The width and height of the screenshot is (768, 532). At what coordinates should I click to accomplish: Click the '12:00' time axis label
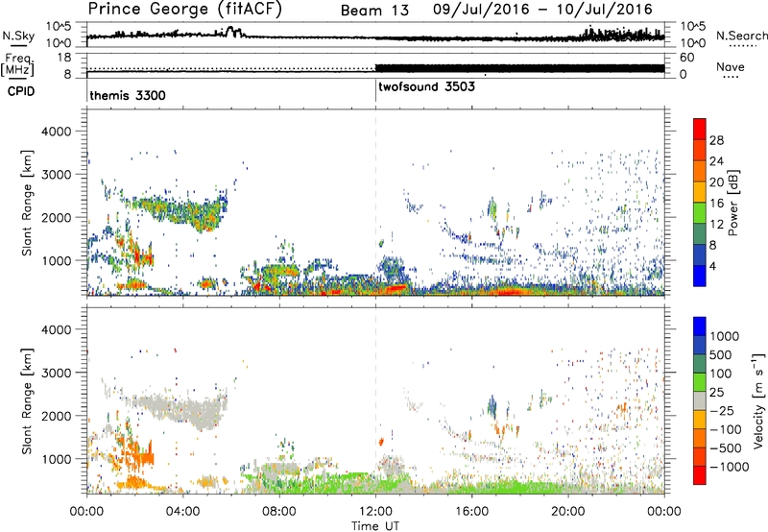[x=375, y=512]
